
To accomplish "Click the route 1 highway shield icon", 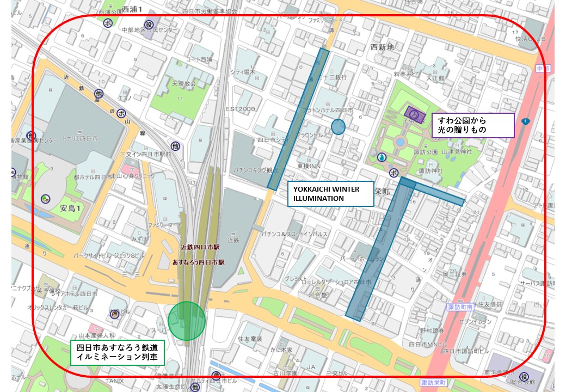I will (x=525, y=121).
